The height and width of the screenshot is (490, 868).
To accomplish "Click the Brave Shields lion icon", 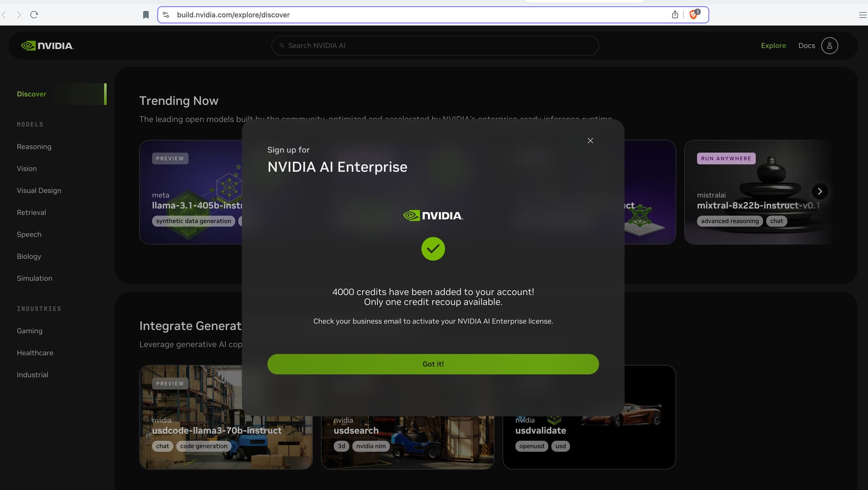I will click(x=693, y=15).
